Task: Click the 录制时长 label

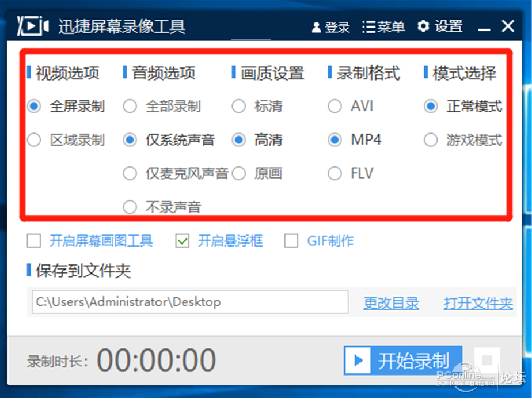Action: click(58, 361)
